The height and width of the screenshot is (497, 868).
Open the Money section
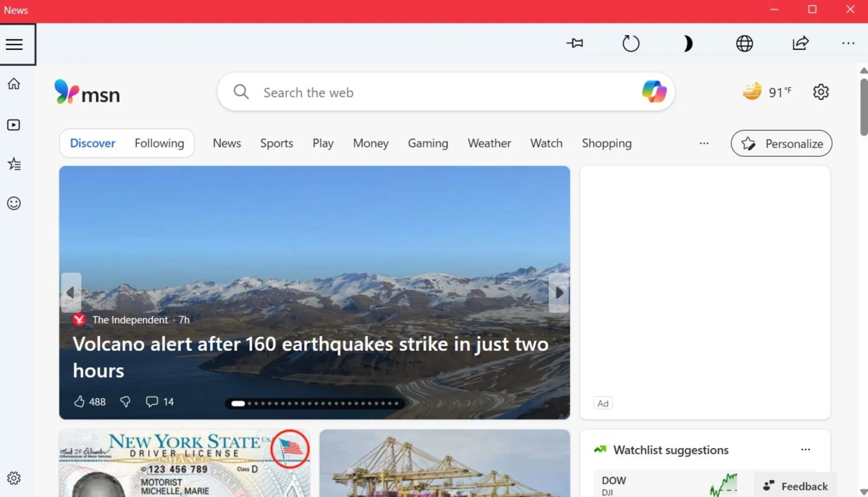tap(370, 143)
